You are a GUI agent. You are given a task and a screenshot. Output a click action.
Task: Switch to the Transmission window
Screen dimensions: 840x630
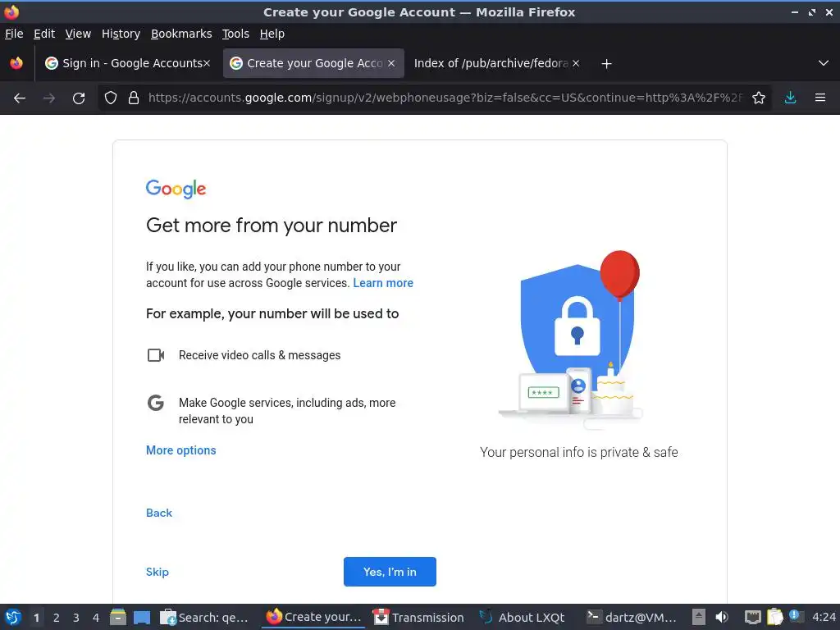pyautogui.click(x=418, y=618)
